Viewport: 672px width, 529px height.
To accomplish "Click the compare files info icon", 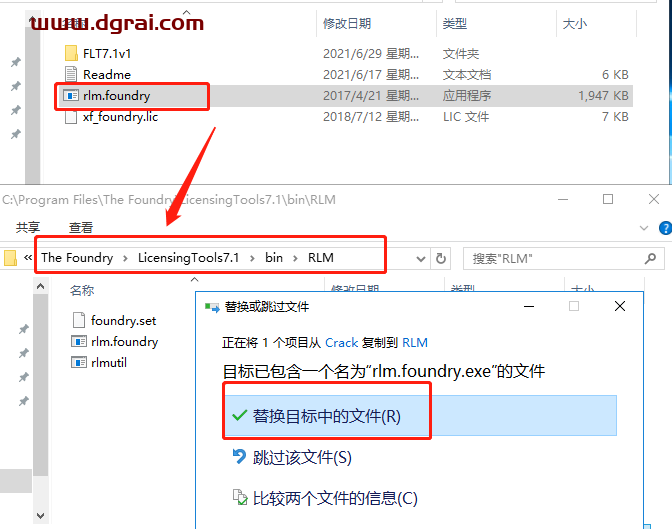I will pos(240,497).
